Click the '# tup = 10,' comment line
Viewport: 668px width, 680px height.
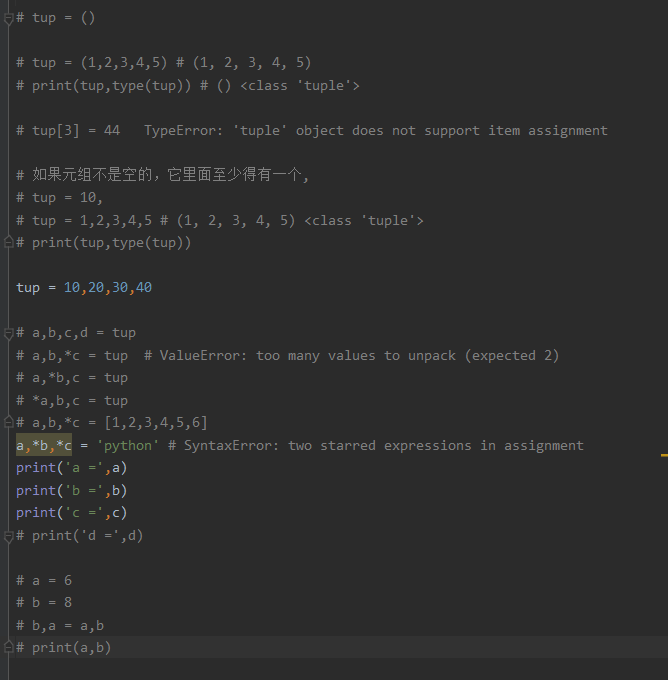[x=59, y=198]
